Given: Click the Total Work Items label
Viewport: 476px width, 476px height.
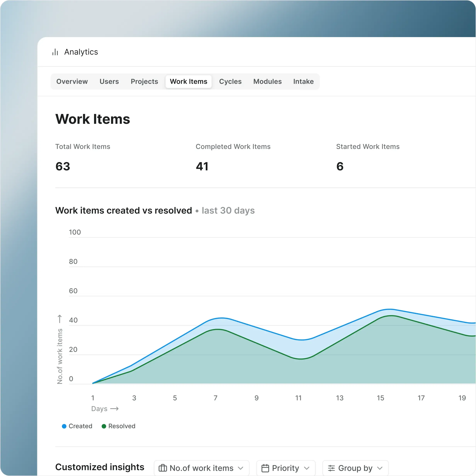Looking at the screenshot, I should pyautogui.click(x=83, y=147).
